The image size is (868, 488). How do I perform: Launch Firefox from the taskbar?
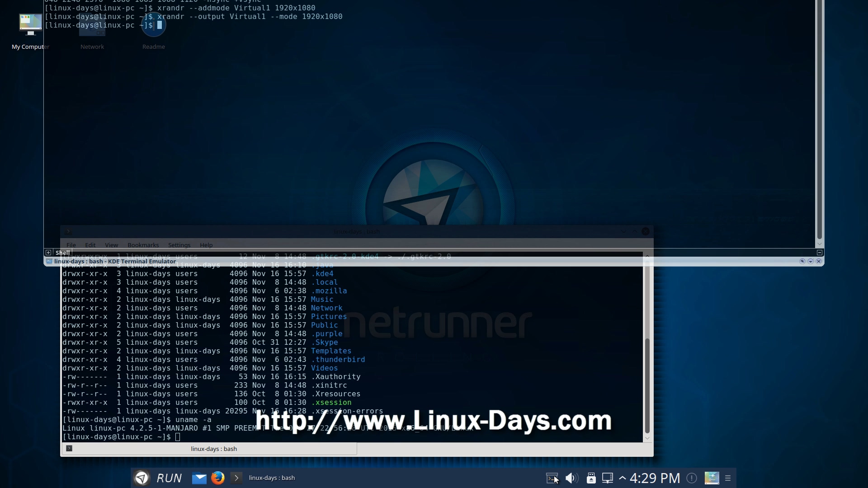(218, 478)
